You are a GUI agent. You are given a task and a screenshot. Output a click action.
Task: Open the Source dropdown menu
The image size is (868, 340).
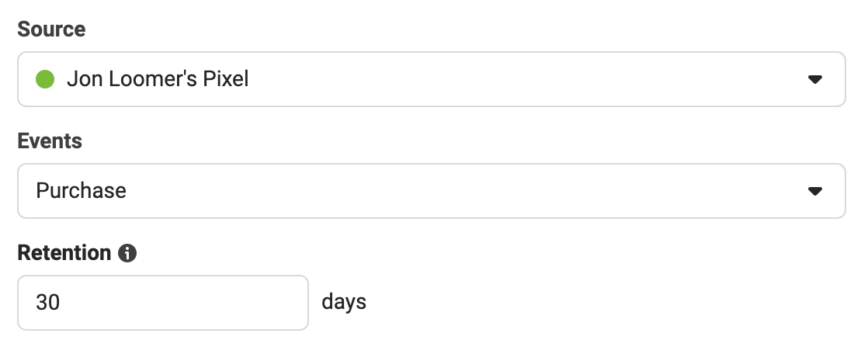(431, 79)
